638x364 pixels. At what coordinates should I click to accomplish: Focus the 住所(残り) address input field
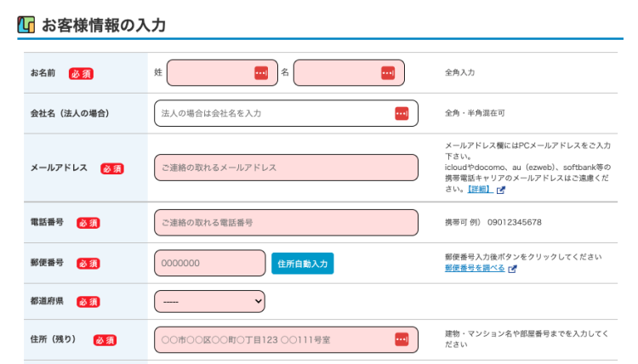(x=272, y=339)
